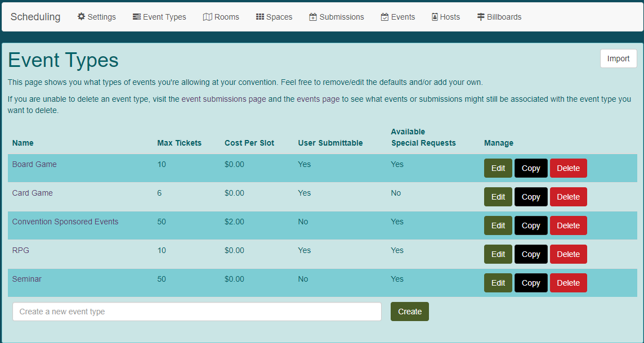The height and width of the screenshot is (343, 644).
Task: Delete the Board Game event type
Action: [x=569, y=168]
